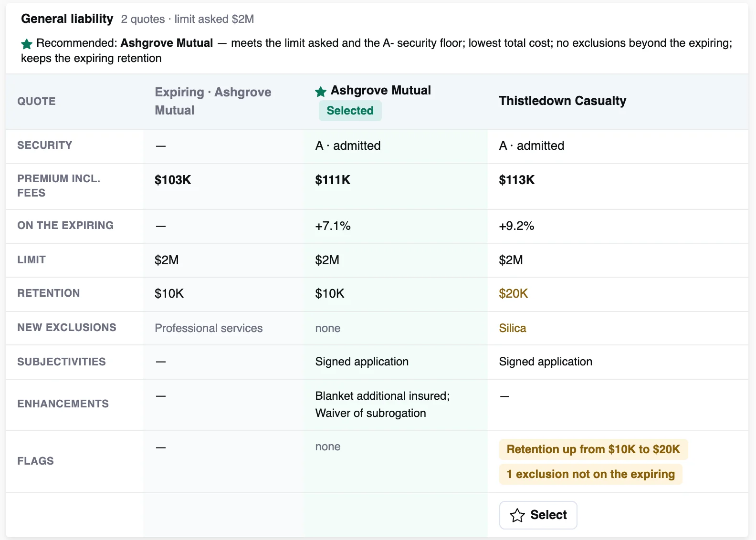Click "none" in the Flags row
The height and width of the screenshot is (540, 756).
tap(328, 447)
